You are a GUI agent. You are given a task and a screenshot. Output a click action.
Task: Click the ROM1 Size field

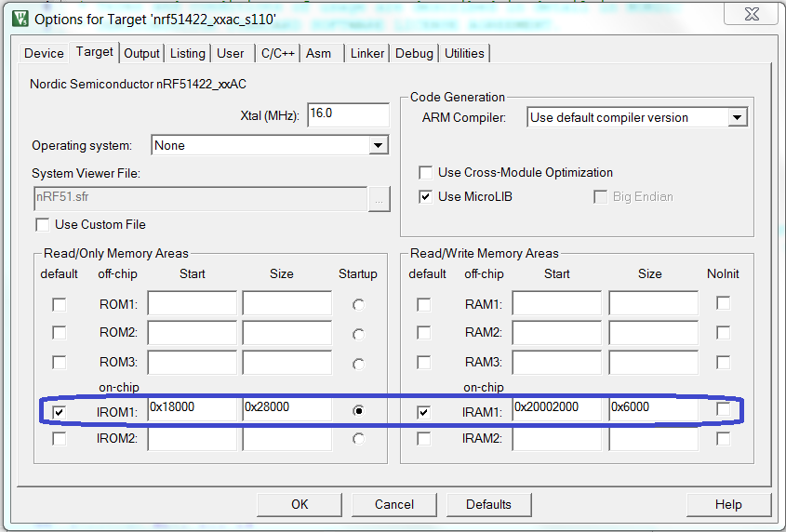click(x=287, y=303)
